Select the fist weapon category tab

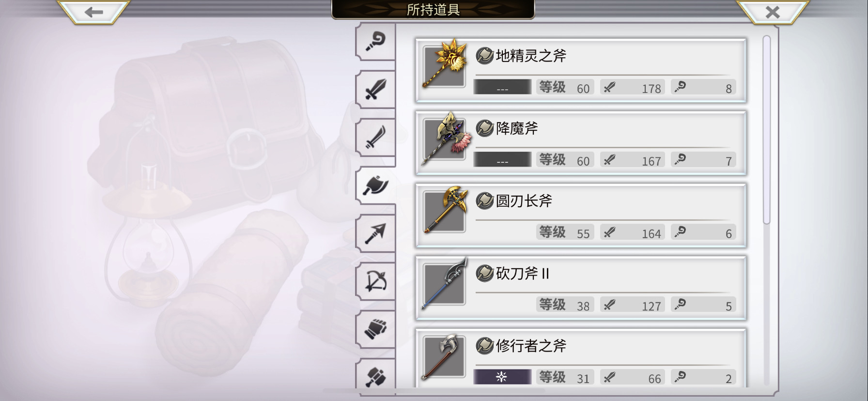coord(376,329)
